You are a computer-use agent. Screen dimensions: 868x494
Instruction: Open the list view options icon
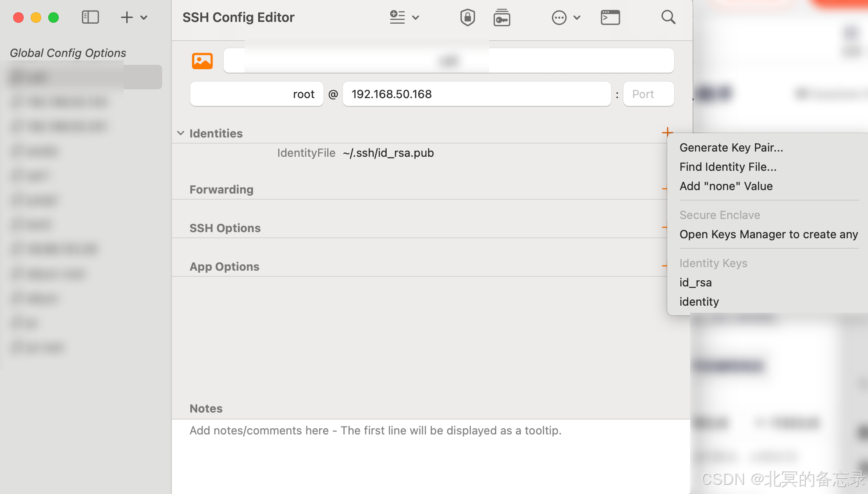398,18
